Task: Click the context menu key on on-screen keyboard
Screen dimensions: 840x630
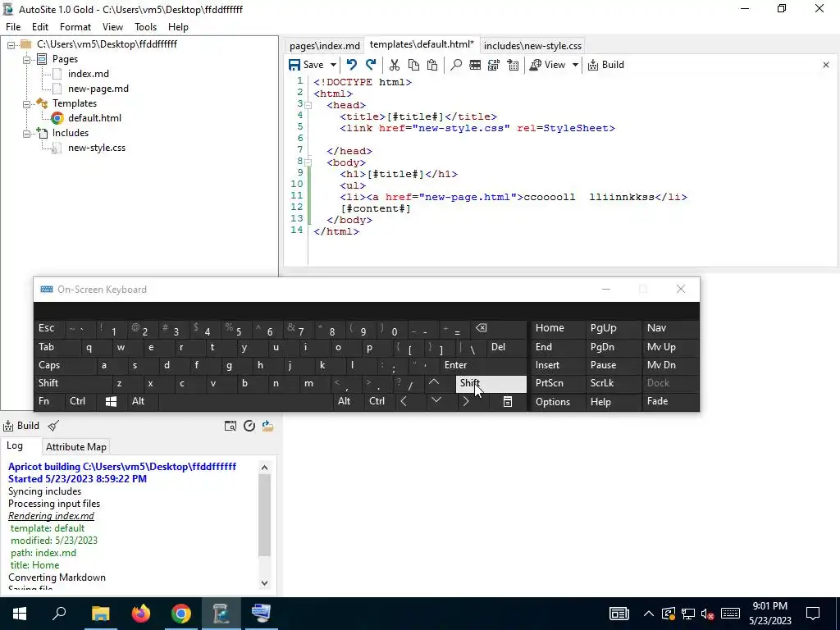Action: click(507, 401)
